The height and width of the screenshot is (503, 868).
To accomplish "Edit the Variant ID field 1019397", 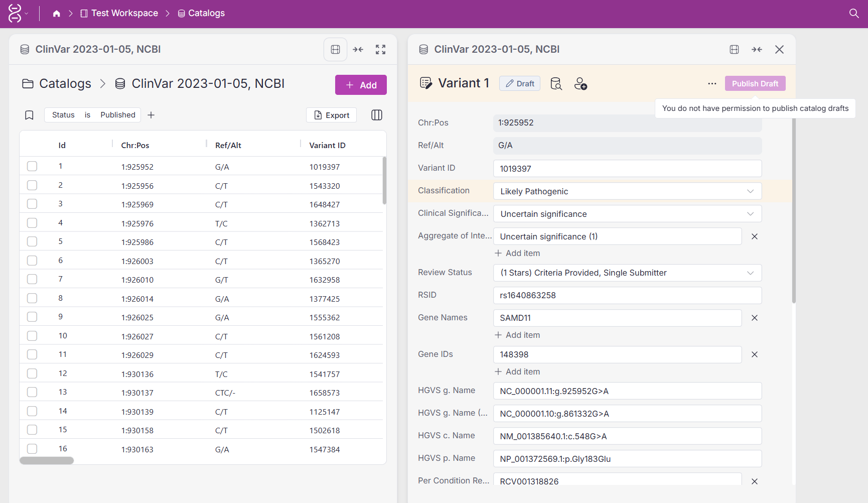I will pyautogui.click(x=627, y=169).
